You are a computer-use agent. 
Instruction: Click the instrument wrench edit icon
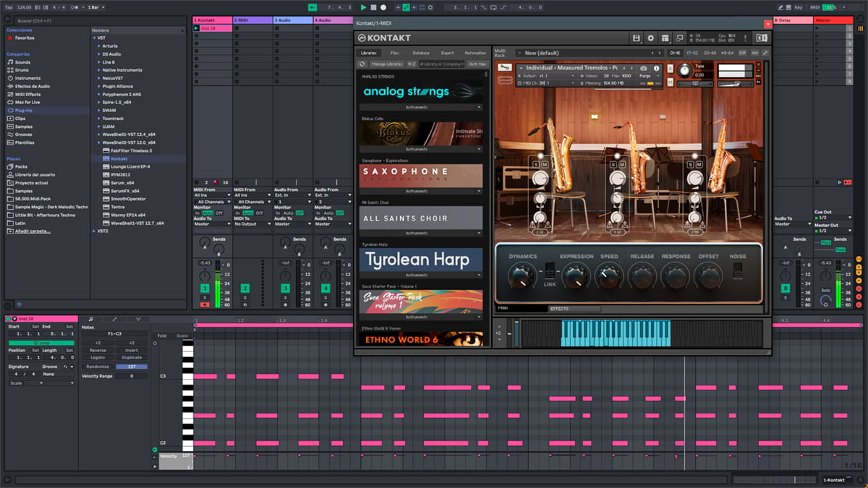click(x=506, y=68)
